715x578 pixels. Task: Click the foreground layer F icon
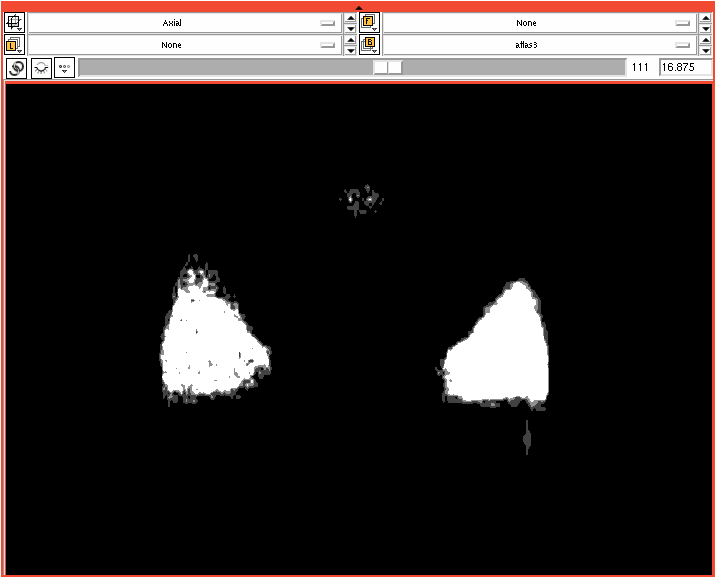pos(369,22)
